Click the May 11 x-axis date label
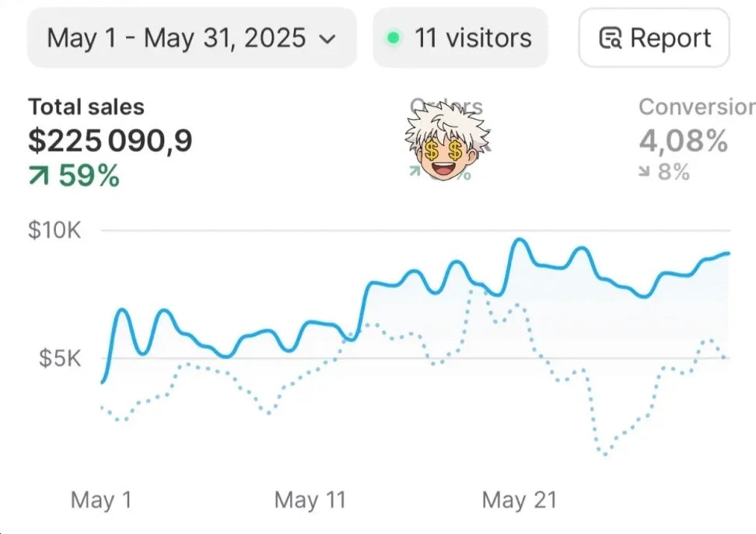This screenshot has height=534, width=756. point(310,500)
